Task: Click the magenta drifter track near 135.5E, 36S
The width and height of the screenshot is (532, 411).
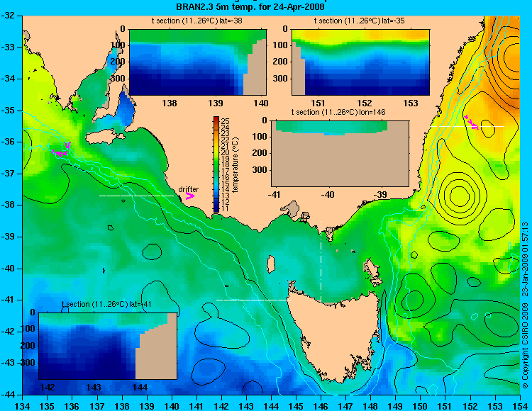Action: (x=62, y=150)
